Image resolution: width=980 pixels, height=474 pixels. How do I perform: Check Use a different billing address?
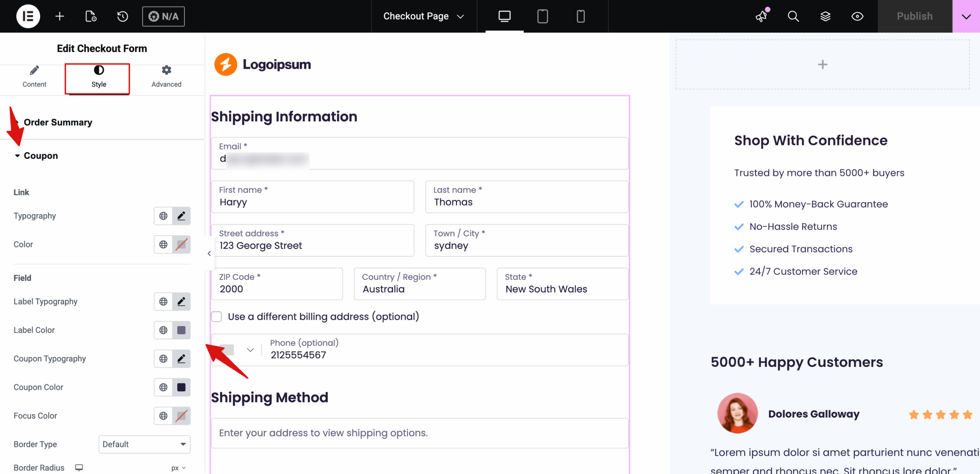pos(217,316)
